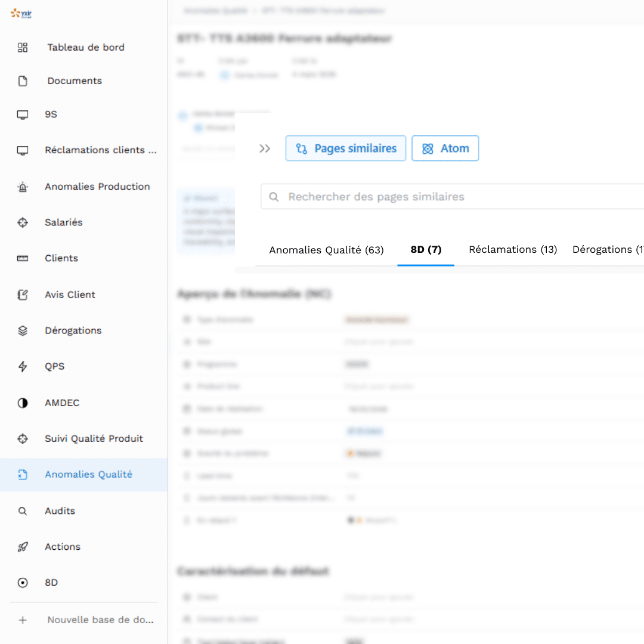Click the 9S monitor icon
This screenshot has width=644, height=644.
tap(23, 114)
